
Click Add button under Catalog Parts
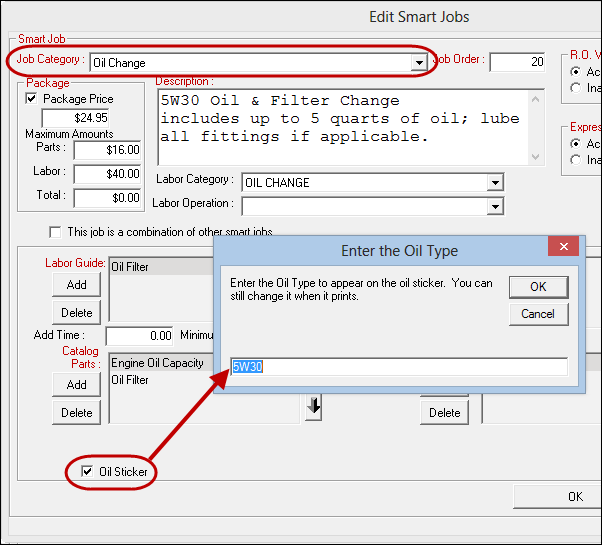click(x=77, y=385)
